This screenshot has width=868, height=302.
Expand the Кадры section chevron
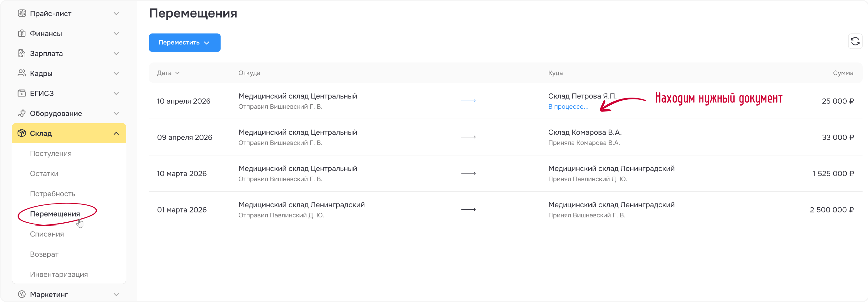tap(116, 73)
